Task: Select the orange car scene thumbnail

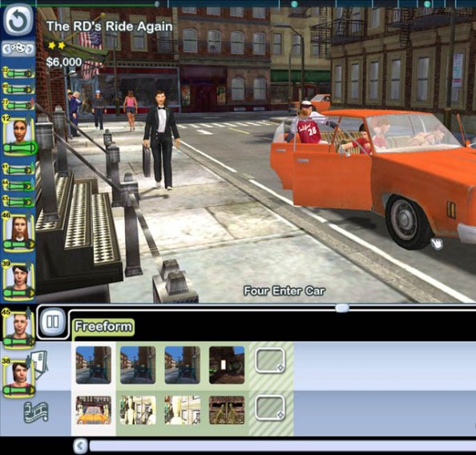Action: (x=94, y=410)
